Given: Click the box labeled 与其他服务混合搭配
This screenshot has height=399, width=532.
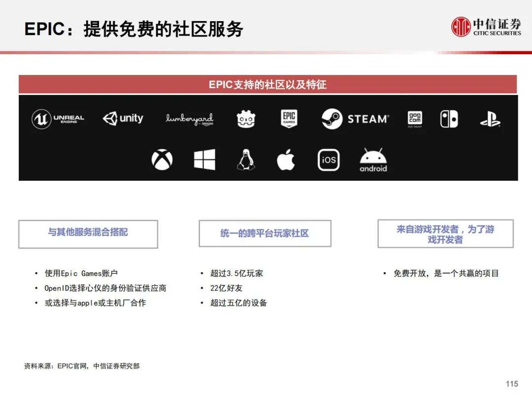Looking at the screenshot, I should [x=88, y=234].
